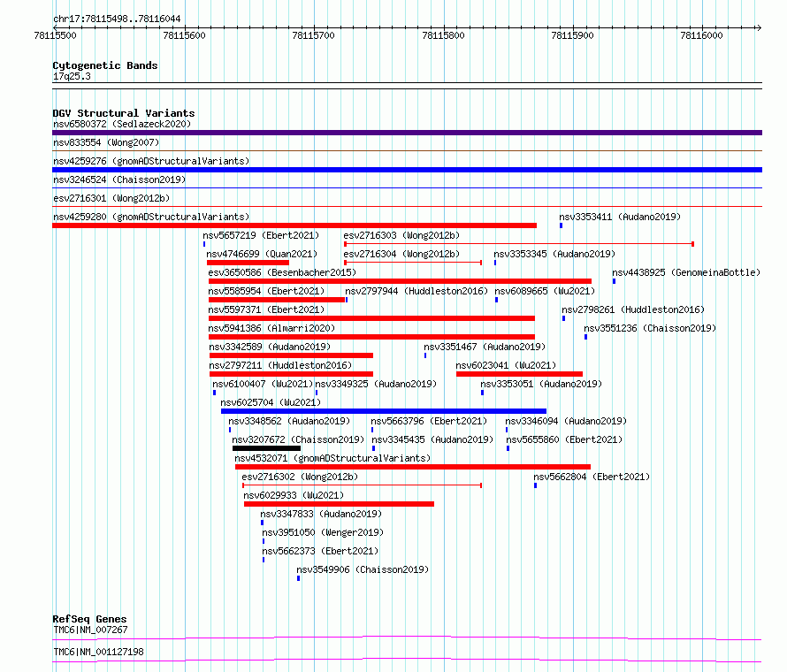Select the esv2716304 (Wong2012b) label
Viewport: 787px width, 672px height.
401,254
